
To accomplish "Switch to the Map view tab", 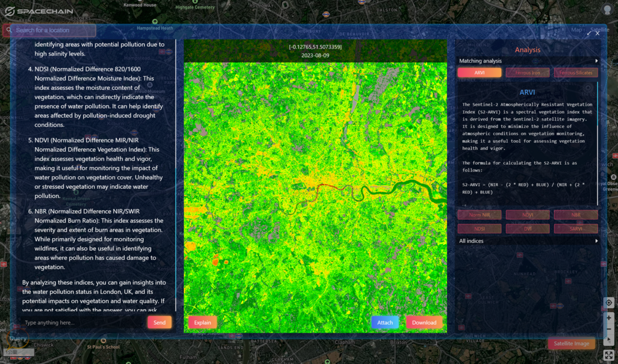I will (577, 31).
